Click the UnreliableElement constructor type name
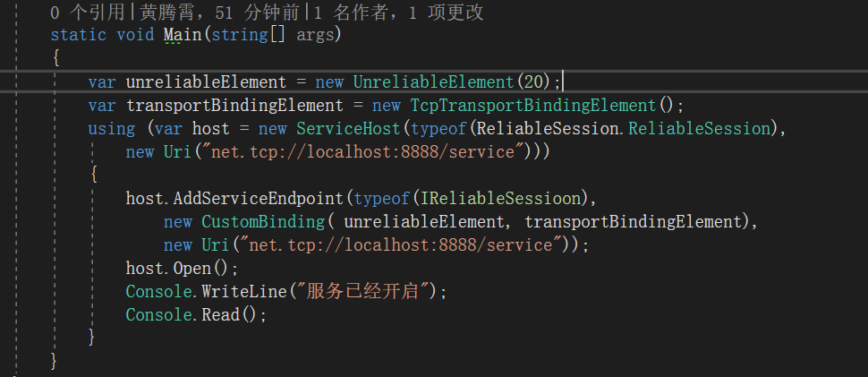This screenshot has height=377, width=868. [433, 81]
